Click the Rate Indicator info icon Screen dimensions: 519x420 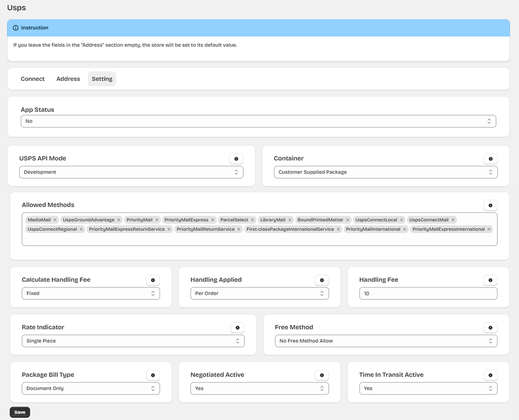[x=238, y=327]
